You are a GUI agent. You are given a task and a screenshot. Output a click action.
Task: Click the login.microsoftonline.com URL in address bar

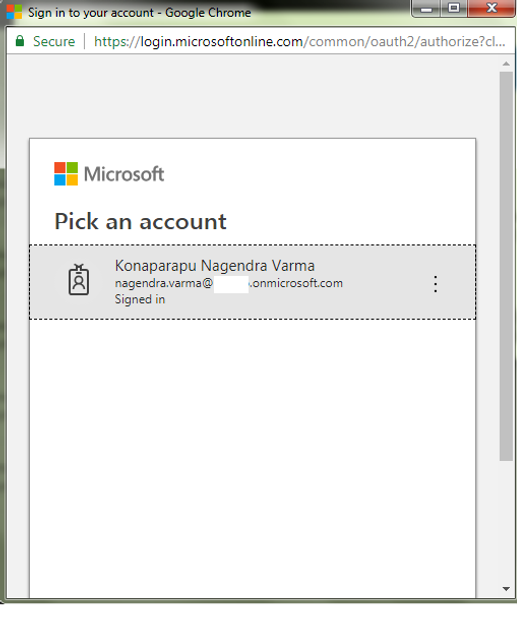tap(300, 41)
